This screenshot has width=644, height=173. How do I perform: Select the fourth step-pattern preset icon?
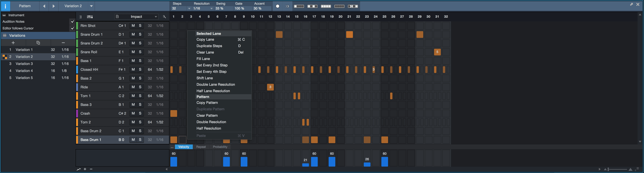tap(339, 6)
